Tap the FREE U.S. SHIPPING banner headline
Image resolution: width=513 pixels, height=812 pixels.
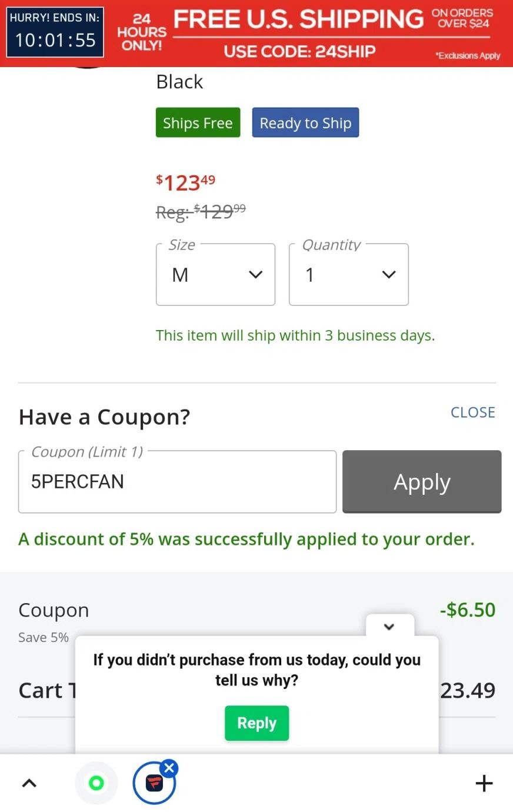click(x=298, y=19)
